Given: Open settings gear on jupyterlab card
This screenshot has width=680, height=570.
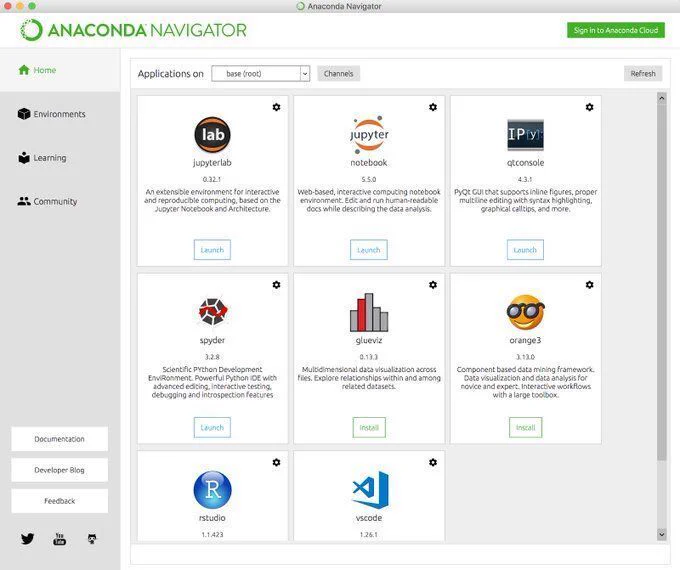Looking at the screenshot, I should coord(276,107).
